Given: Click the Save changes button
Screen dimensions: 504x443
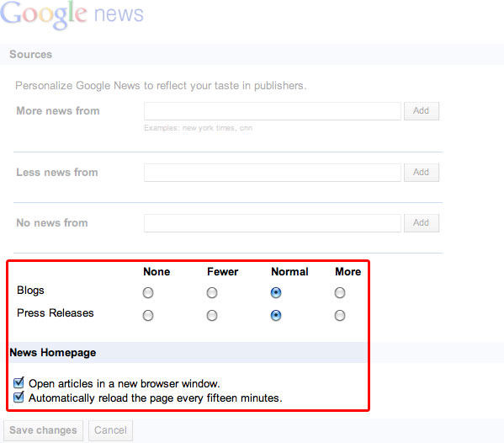Looking at the screenshot, I should click(43, 430).
